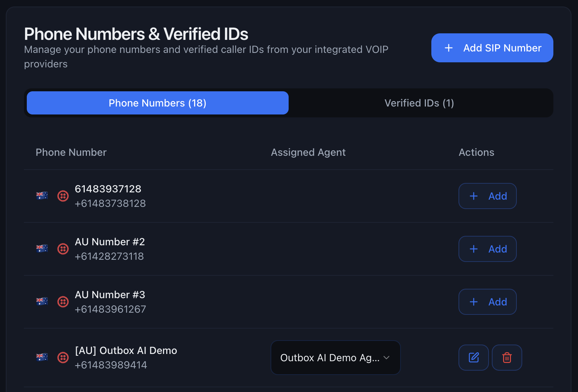The width and height of the screenshot is (578, 392).
Task: Click the Twilio icon beside [AU] Outbox AI Demo
Action: tap(63, 358)
